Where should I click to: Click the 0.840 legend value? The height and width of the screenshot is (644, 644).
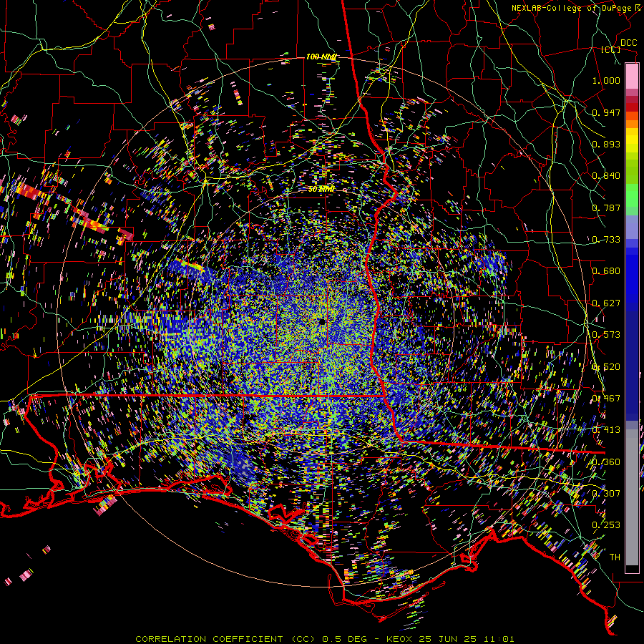pos(606,176)
